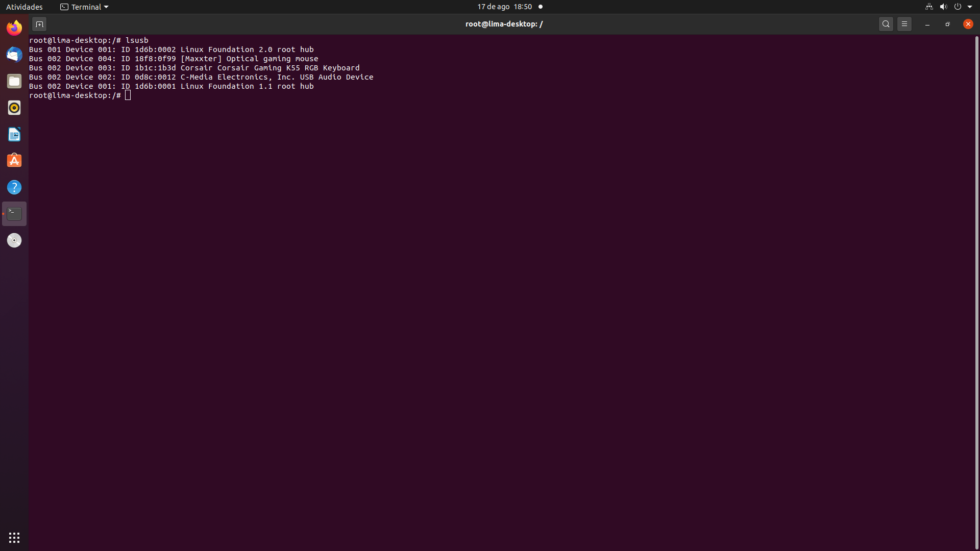Click the Corsair Gaming K55 RGB Keyboard line
Screen dimensions: 980x551
[x=194, y=68]
